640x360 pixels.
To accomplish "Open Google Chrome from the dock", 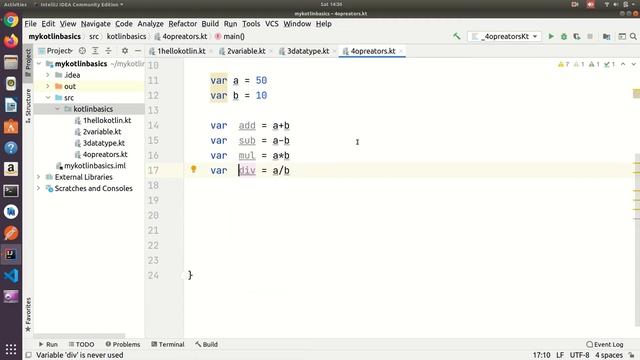I will coord(11,20).
